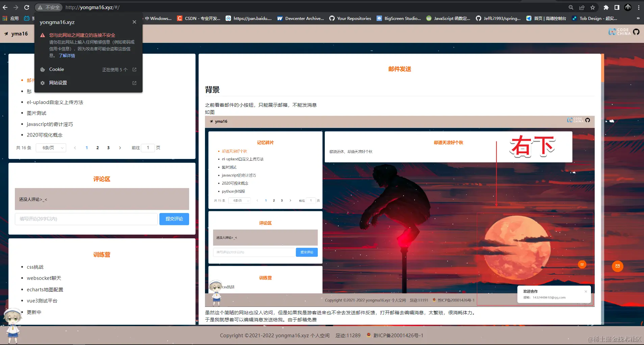644x345 pixels.
Task: Open the 6条/页 page-size dropdown
Action: (x=51, y=148)
